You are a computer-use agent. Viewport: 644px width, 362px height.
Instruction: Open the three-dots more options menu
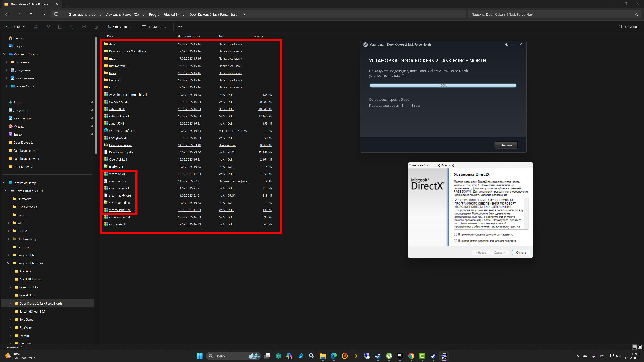click(180, 27)
